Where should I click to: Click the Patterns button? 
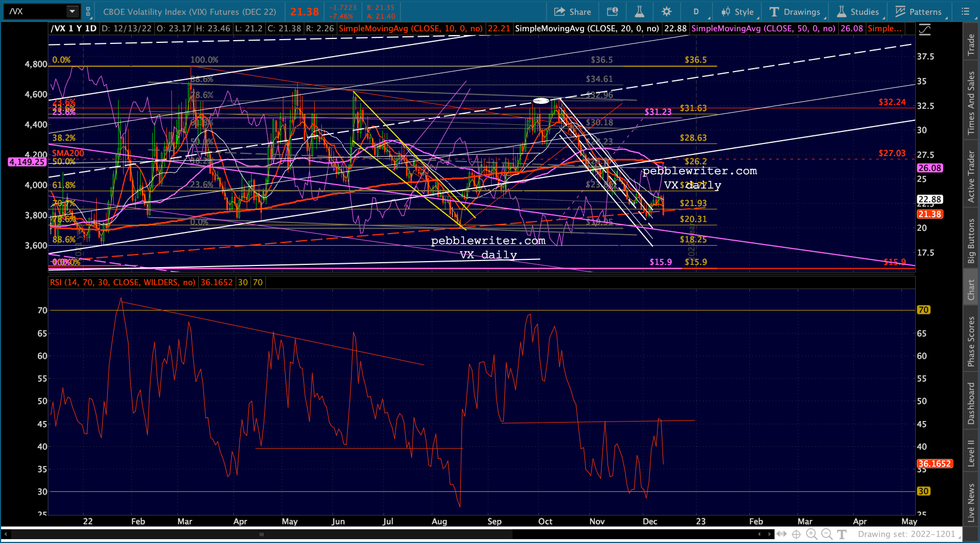918,12
